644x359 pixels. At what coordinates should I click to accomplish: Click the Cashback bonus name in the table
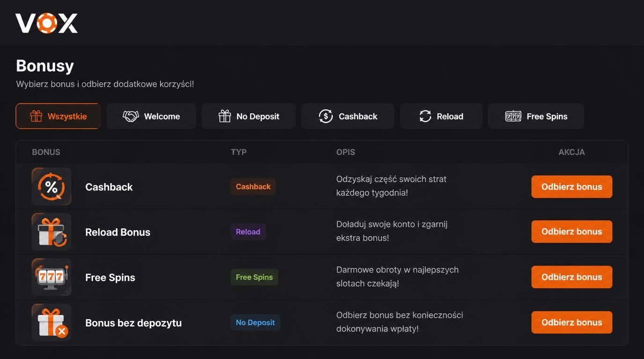coord(109,187)
